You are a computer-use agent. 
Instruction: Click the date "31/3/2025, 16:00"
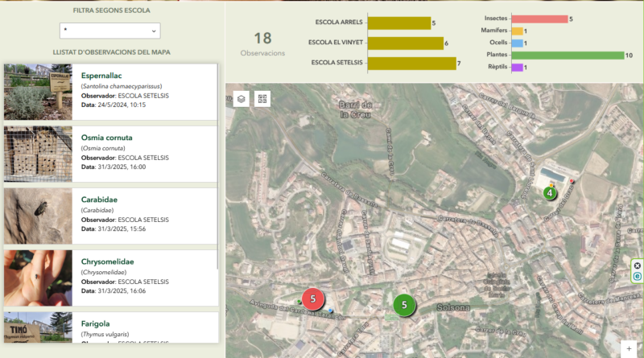pos(122,167)
